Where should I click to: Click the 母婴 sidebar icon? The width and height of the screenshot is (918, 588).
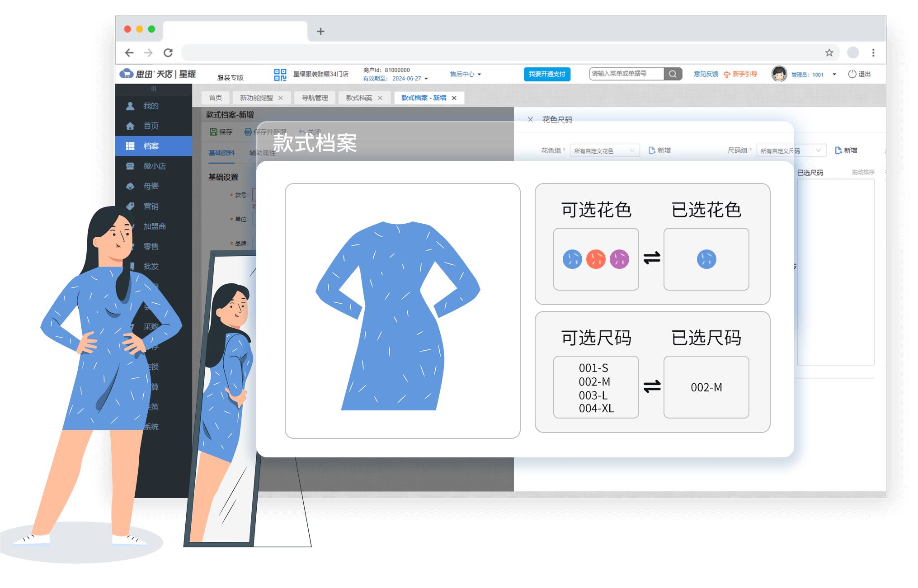coord(130,186)
